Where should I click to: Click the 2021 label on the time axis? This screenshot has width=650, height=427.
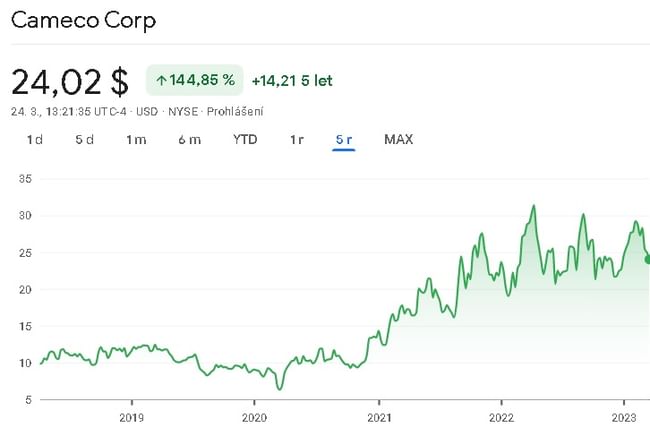(x=378, y=416)
